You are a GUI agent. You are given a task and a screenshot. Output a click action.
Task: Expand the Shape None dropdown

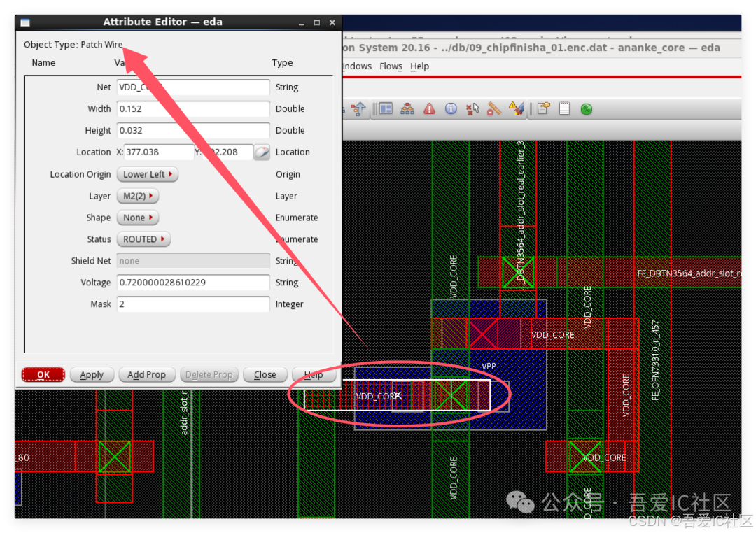pos(137,218)
